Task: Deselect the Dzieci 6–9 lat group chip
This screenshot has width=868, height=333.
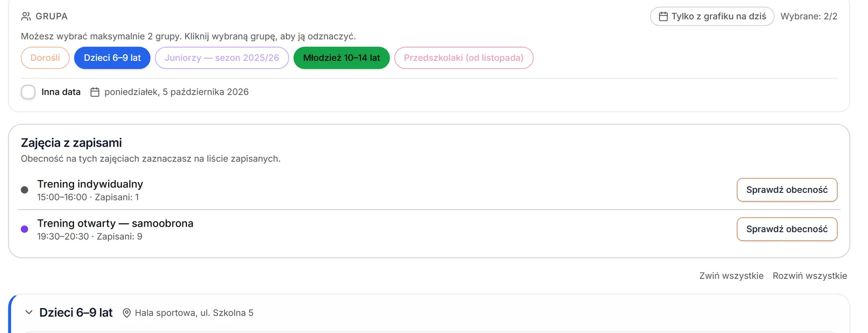Action: pos(112,58)
